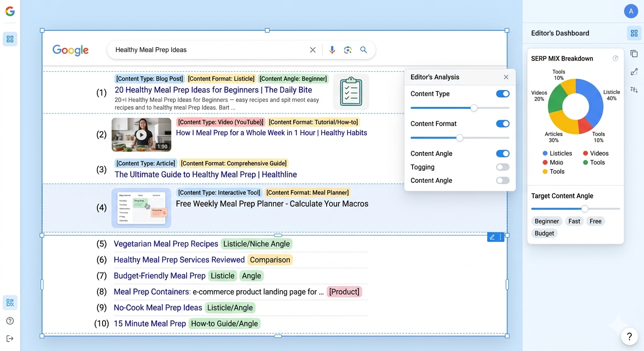Clear the search box with X icon

click(313, 50)
